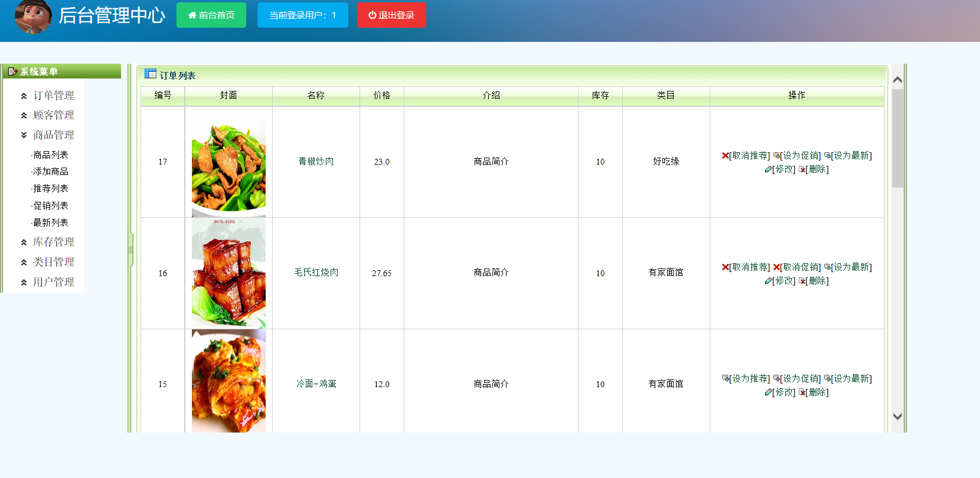Click the 库存 column header
The height and width of the screenshot is (478, 980).
(600, 96)
